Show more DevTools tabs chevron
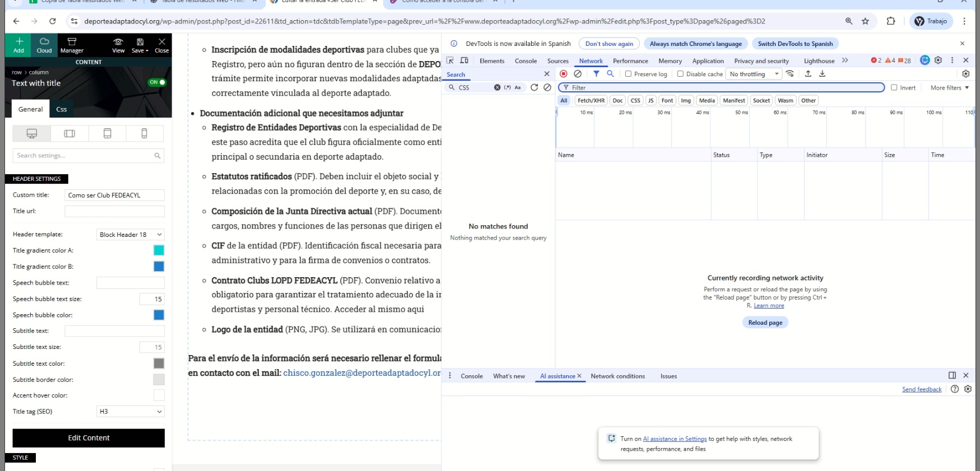The image size is (980, 471). 845,60
